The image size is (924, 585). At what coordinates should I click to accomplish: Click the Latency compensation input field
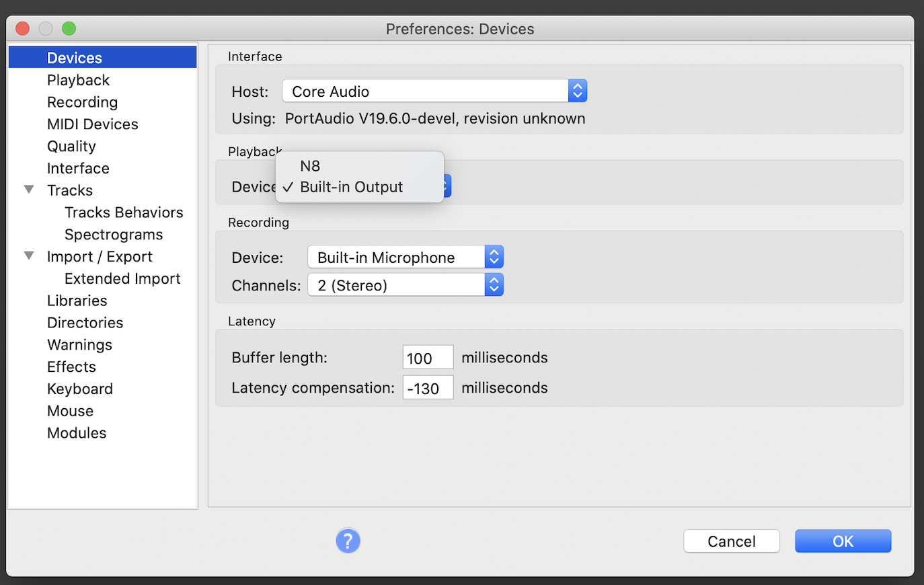(x=428, y=388)
